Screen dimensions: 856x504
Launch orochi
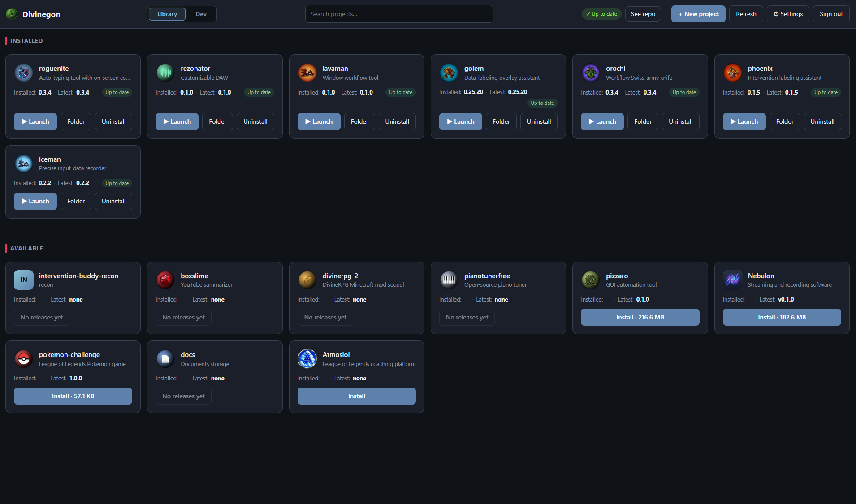tap(602, 121)
